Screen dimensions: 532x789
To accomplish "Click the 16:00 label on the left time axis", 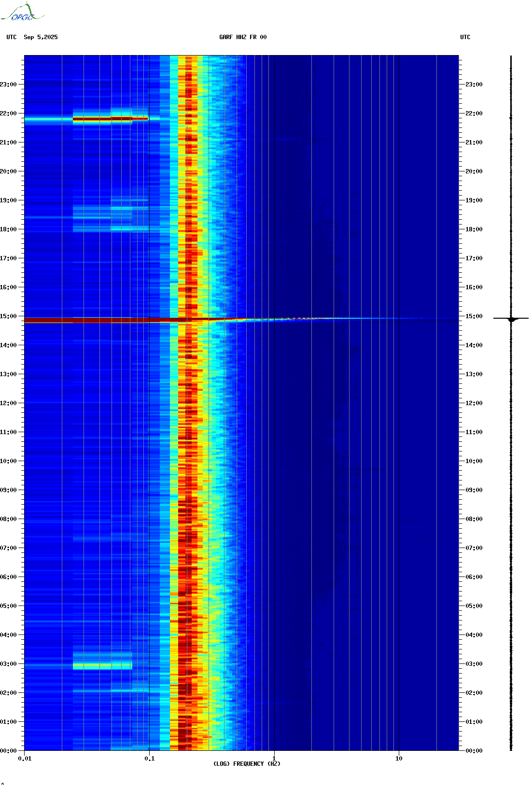I will point(8,287).
